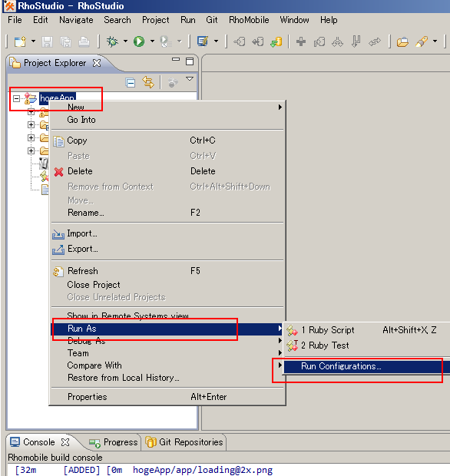The width and height of the screenshot is (450, 476).
Task: Open the Debug dropdown arrow
Action: [125, 41]
